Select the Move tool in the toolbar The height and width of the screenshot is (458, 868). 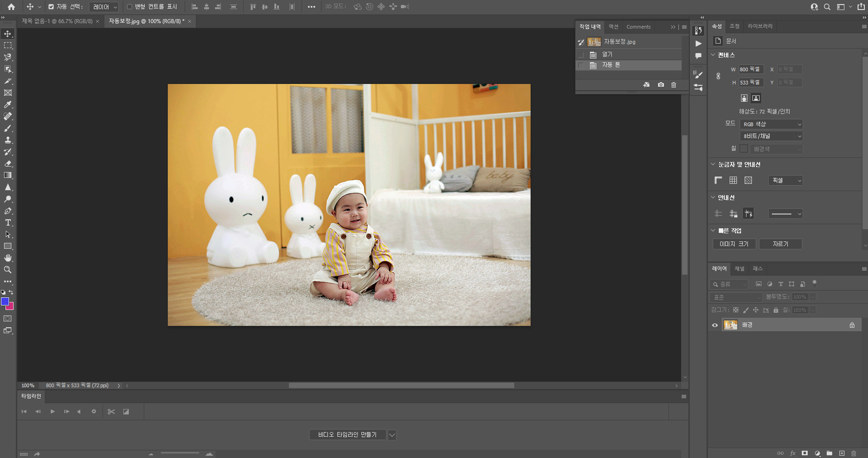coord(8,34)
